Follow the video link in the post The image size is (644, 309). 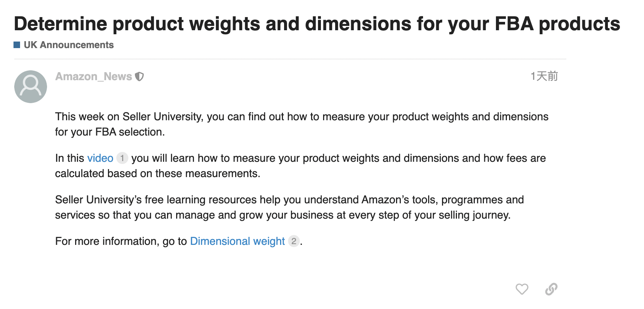(x=100, y=158)
